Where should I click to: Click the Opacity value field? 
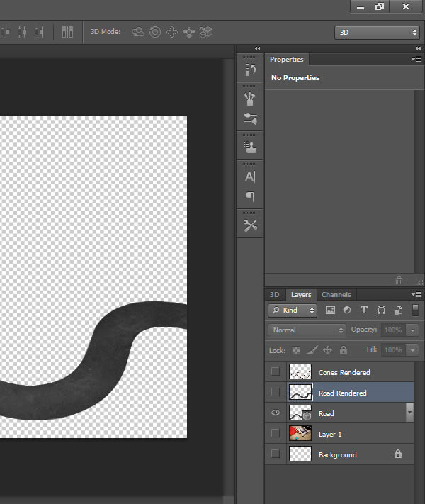tap(393, 330)
